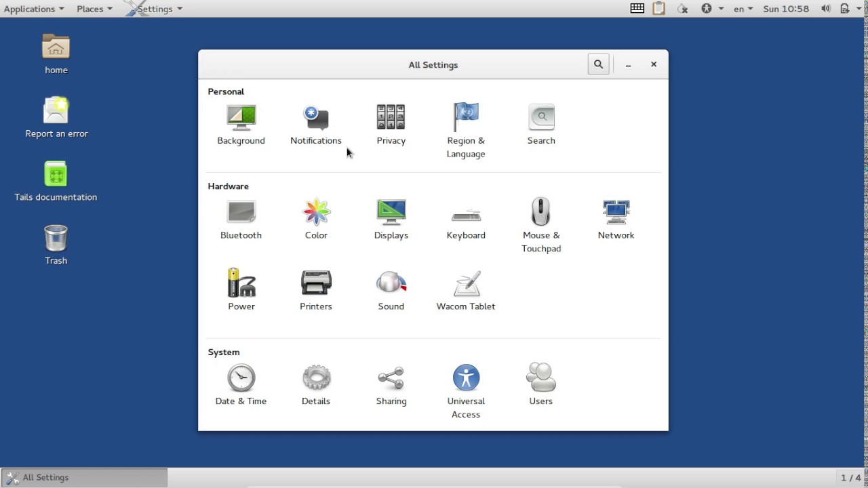Click All Settings taskbar button
Image resolution: width=868 pixels, height=488 pixels.
(x=84, y=477)
